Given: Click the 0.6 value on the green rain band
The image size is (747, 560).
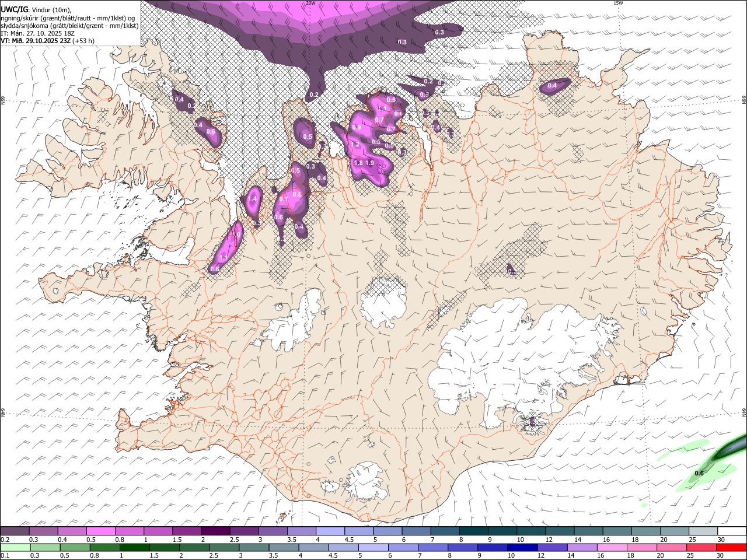Looking at the screenshot, I should coord(699,473).
